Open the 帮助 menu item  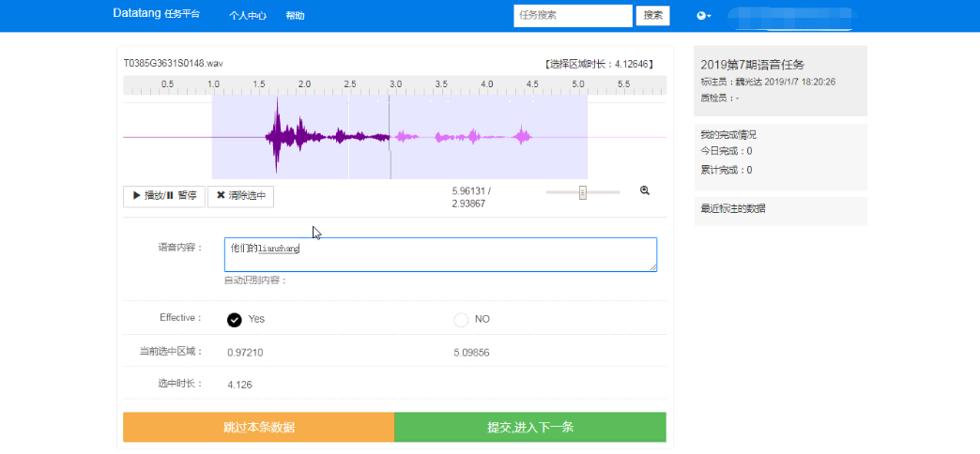295,16
